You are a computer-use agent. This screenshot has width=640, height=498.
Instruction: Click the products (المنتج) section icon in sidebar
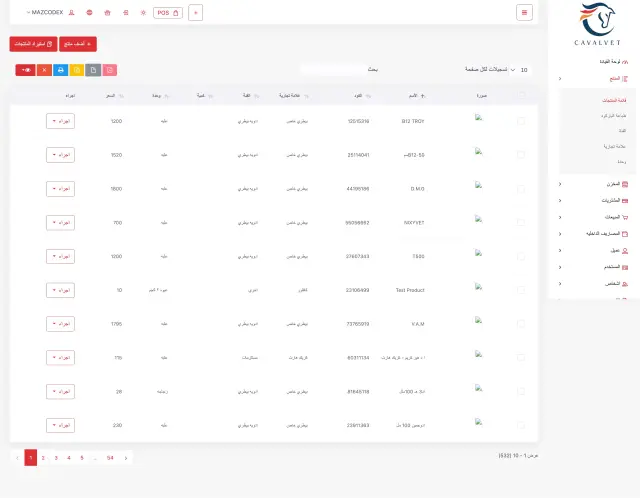[x=624, y=79]
